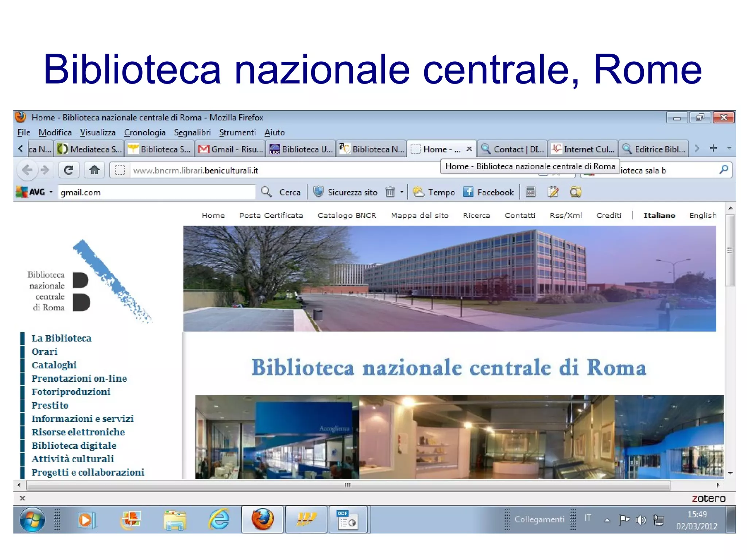Open the Tempo weather button
This screenshot has height=560, width=747.
[434, 192]
